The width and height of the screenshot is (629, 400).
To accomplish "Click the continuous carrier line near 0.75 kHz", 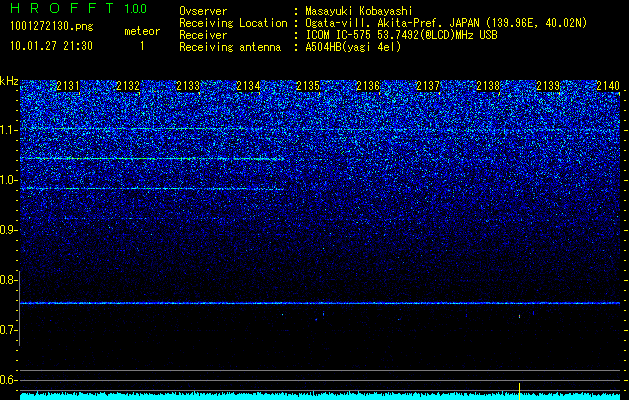I will click(x=320, y=303).
